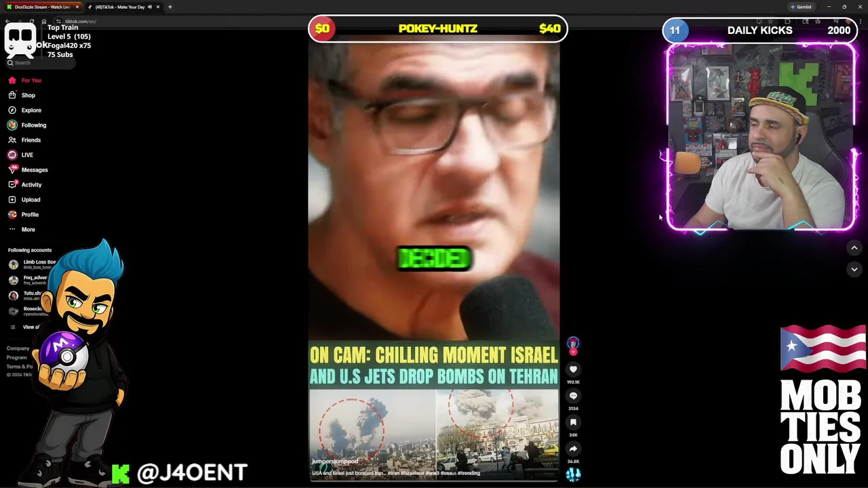
Task: Like the video with the heart icon
Action: (x=573, y=369)
